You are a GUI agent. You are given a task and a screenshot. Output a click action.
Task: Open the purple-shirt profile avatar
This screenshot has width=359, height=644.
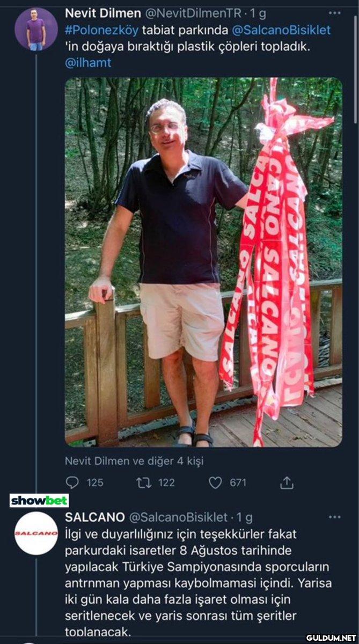[36, 29]
